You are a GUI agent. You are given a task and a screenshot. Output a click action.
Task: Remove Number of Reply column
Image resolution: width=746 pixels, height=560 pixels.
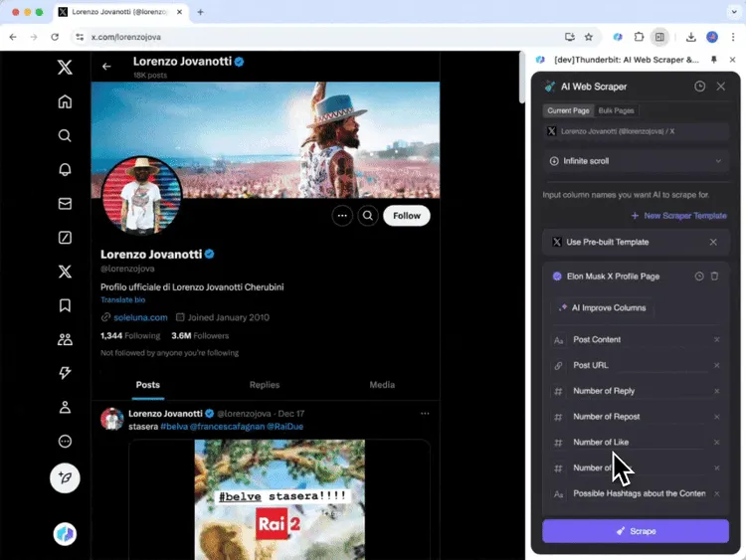pyautogui.click(x=716, y=391)
